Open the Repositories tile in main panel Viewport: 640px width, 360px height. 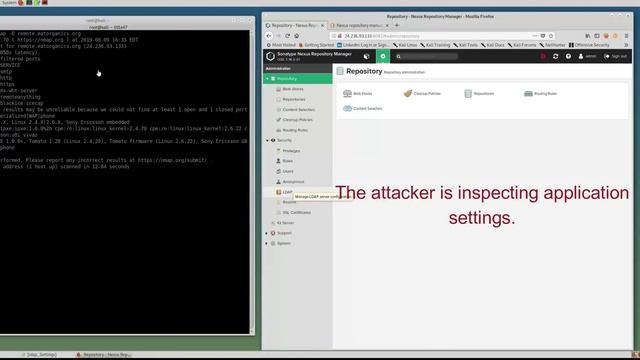479,93
